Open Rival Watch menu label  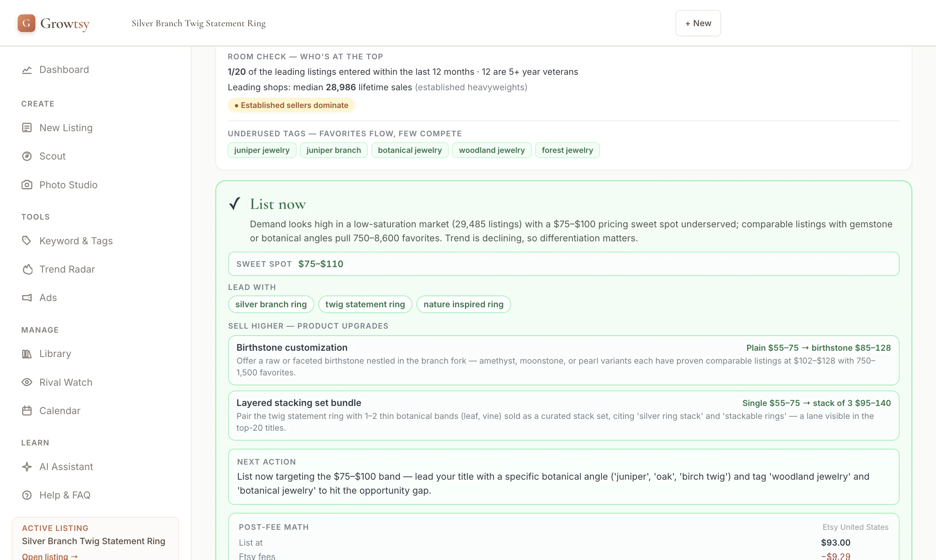[x=66, y=382]
